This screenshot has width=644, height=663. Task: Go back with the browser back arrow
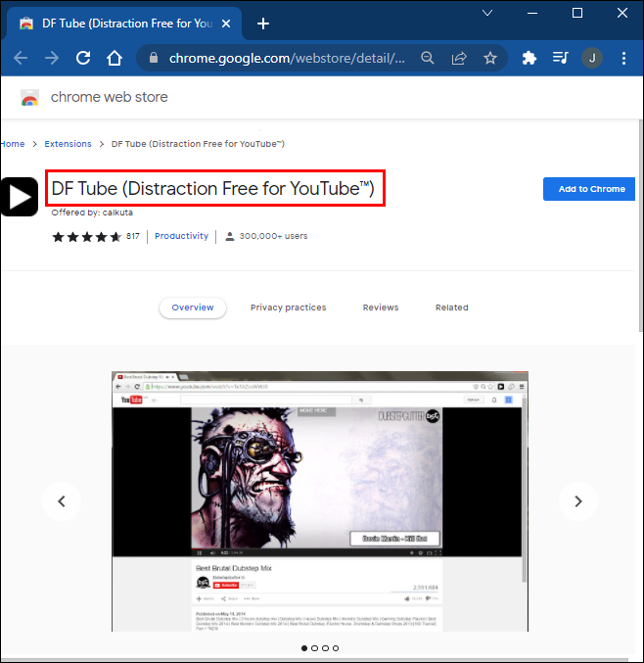pyautogui.click(x=21, y=58)
